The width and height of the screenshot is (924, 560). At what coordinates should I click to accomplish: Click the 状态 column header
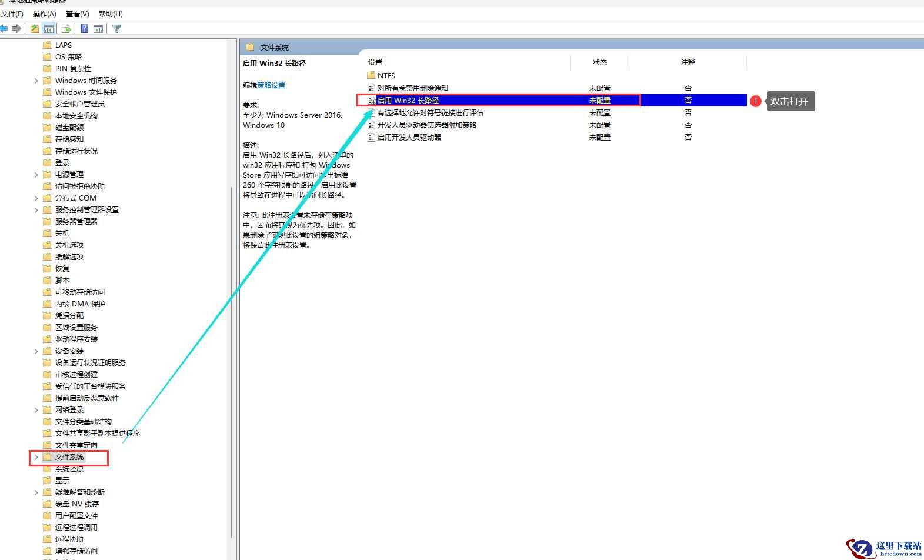point(600,62)
